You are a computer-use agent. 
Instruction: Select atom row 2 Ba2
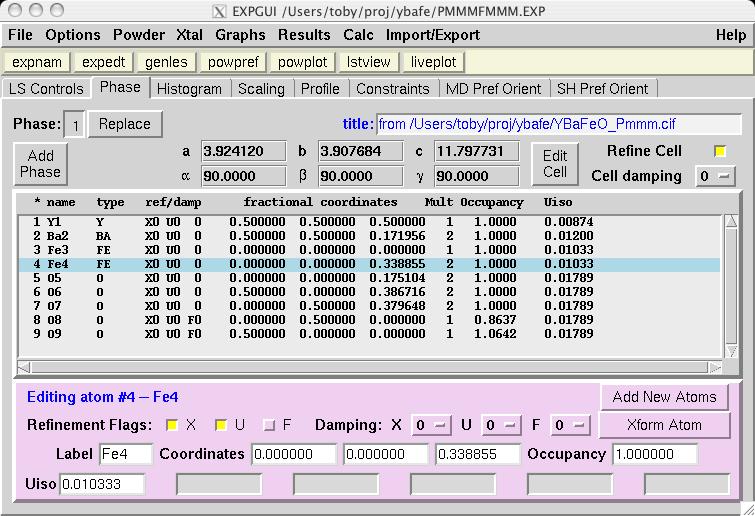[369, 236]
